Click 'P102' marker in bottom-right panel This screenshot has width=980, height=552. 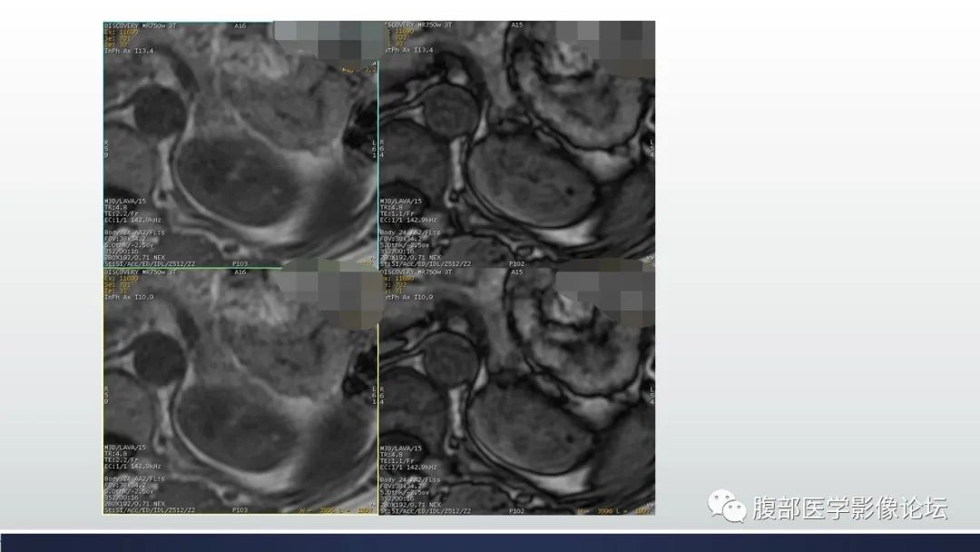click(516, 511)
